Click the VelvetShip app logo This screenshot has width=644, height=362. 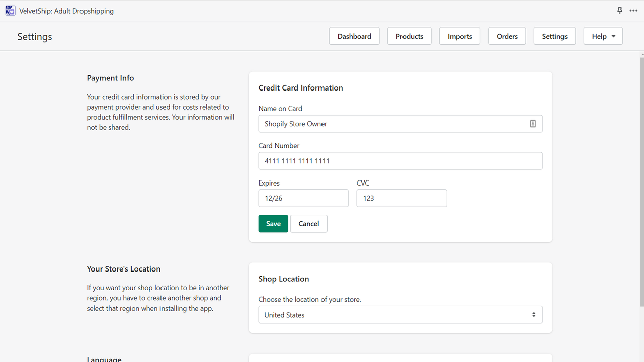[10, 10]
